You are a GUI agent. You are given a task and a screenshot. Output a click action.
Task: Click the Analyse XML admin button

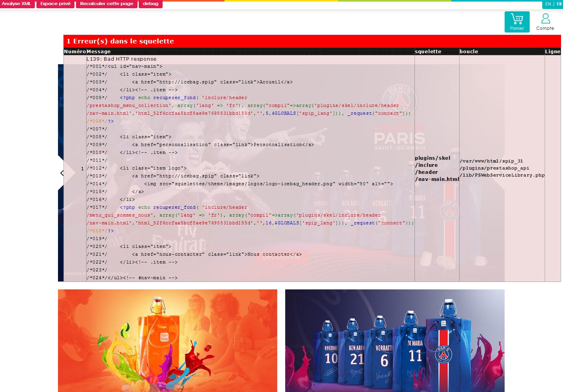click(x=16, y=4)
